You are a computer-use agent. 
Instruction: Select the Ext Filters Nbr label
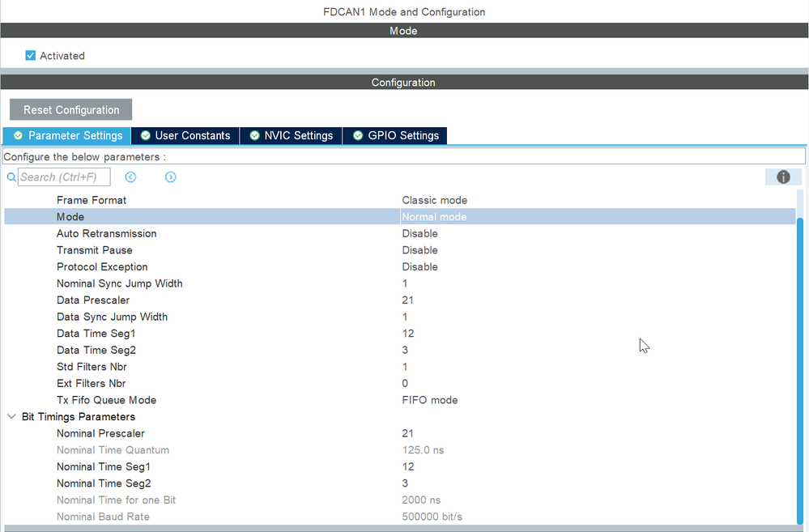[x=91, y=383]
